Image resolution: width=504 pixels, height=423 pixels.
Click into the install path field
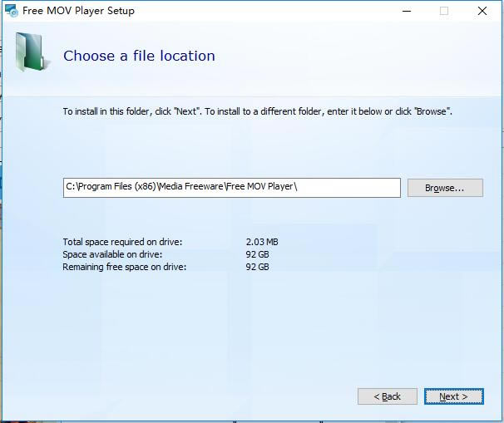tap(232, 188)
